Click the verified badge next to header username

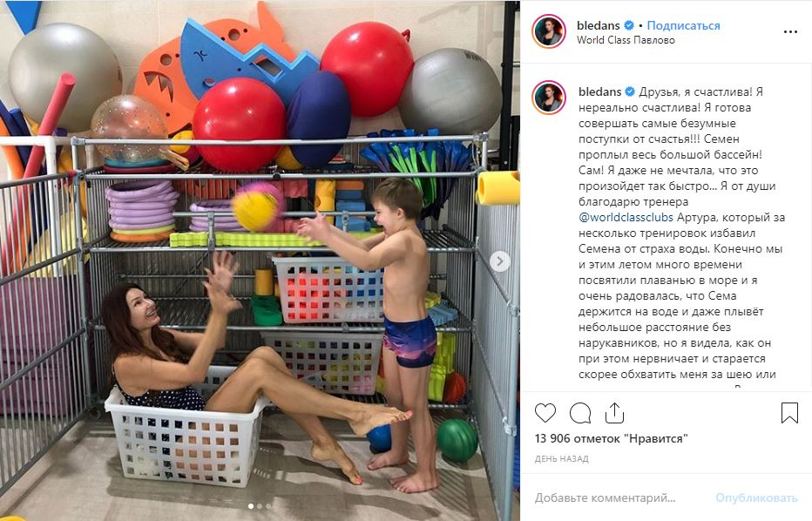pyautogui.click(x=629, y=25)
